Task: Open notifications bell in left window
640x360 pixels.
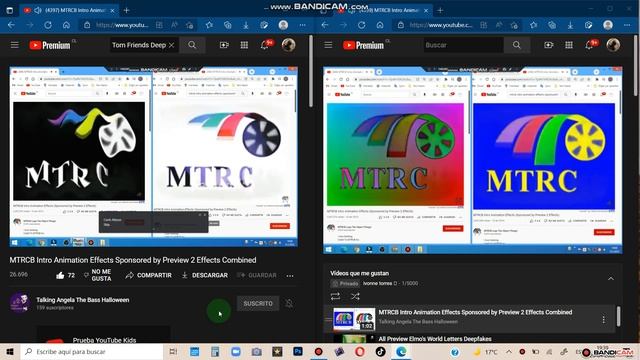Action: [265, 45]
